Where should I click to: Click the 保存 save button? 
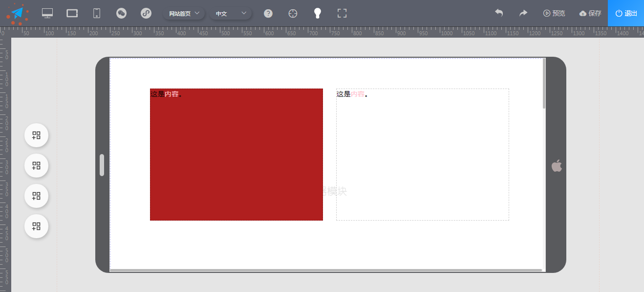[x=590, y=13]
